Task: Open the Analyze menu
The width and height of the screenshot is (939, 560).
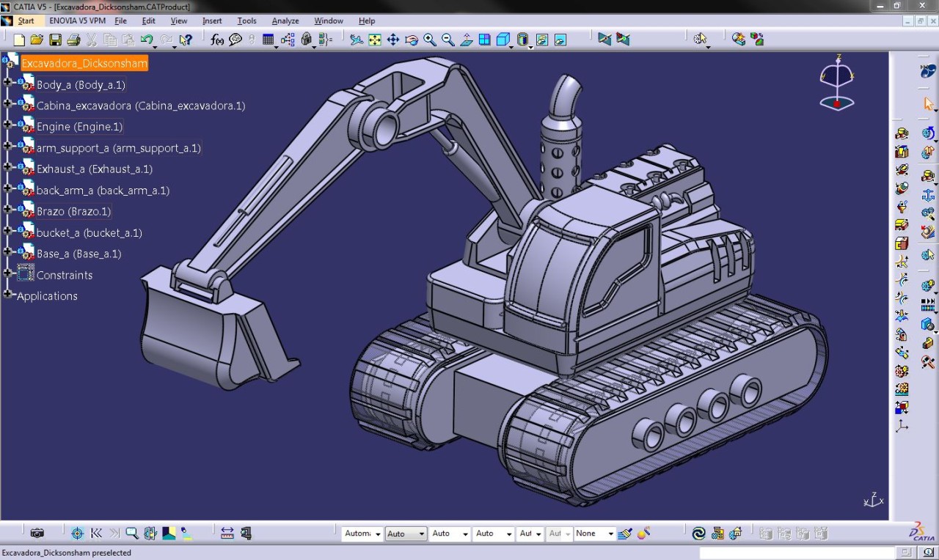Action: 285,21
